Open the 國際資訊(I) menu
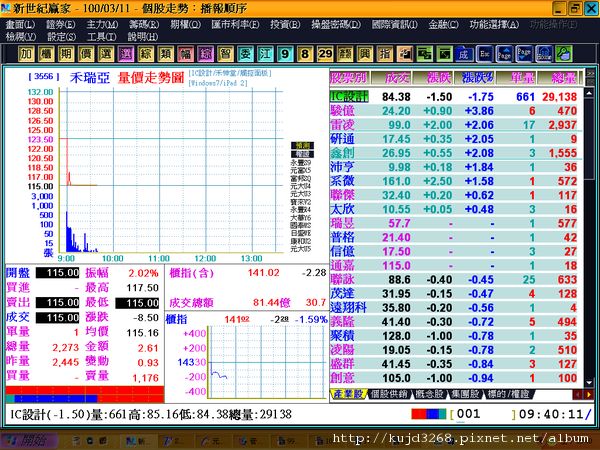Viewport: 600px width, 450px height. pyautogui.click(x=395, y=24)
